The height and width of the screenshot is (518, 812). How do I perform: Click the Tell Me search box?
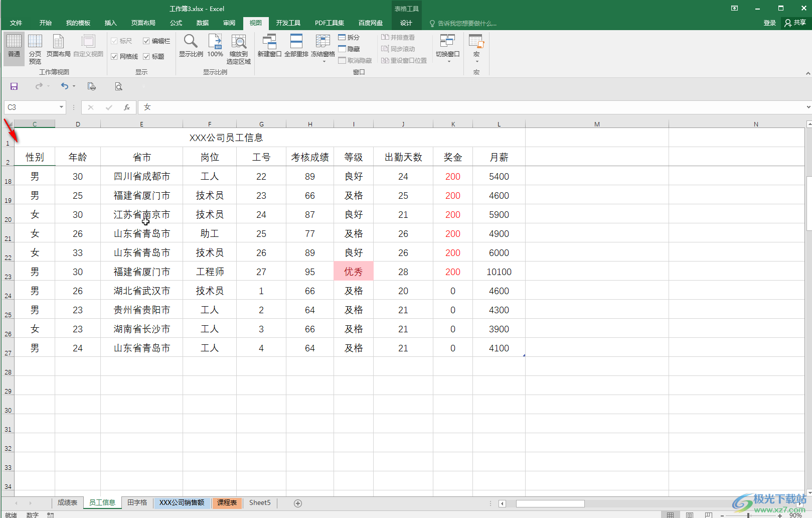point(463,23)
